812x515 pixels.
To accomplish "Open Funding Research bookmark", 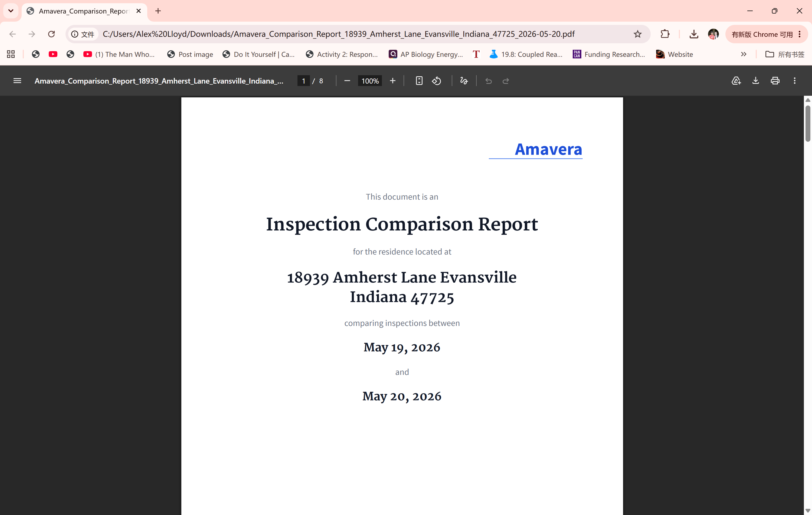I will (609, 54).
